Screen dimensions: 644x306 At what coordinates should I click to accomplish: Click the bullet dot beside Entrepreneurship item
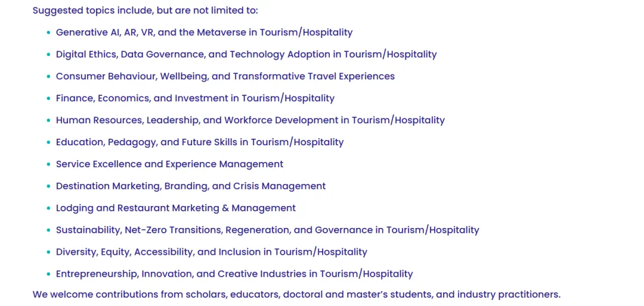click(48, 274)
